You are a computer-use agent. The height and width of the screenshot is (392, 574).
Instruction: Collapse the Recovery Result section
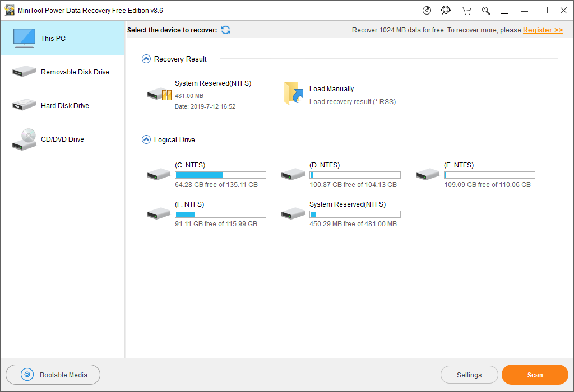tap(146, 59)
